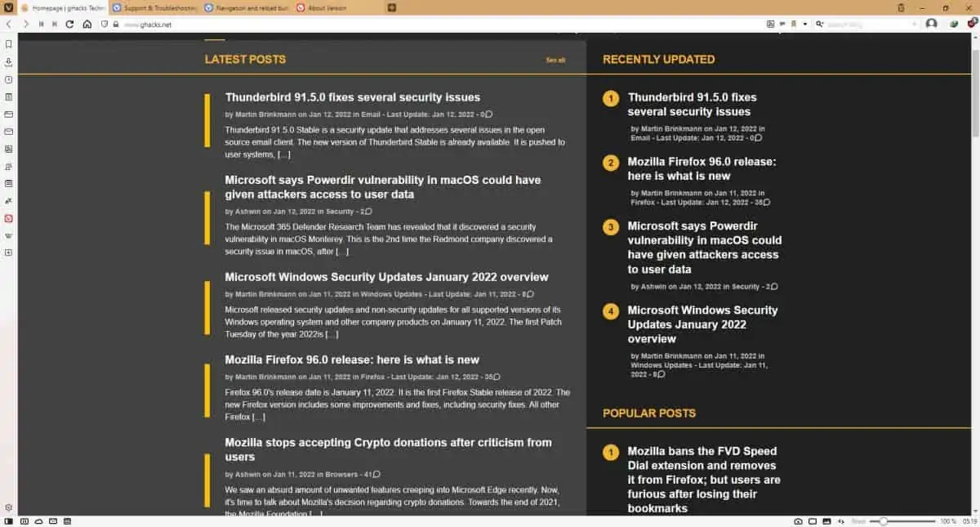
Task: Click the red extension icon with badge
Action: click(971, 25)
